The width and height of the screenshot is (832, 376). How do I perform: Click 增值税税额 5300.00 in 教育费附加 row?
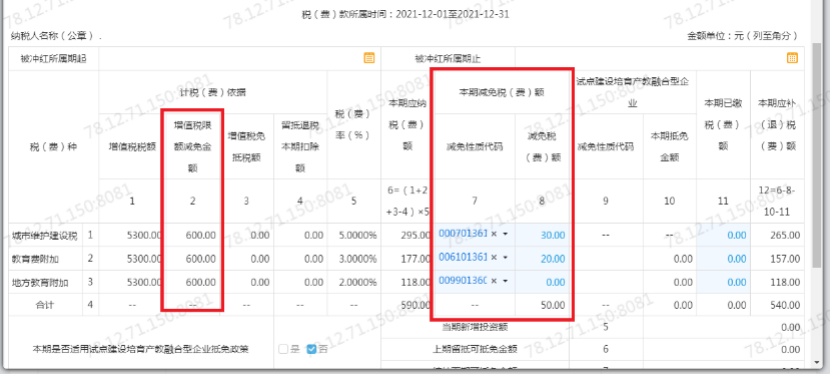pos(143,258)
